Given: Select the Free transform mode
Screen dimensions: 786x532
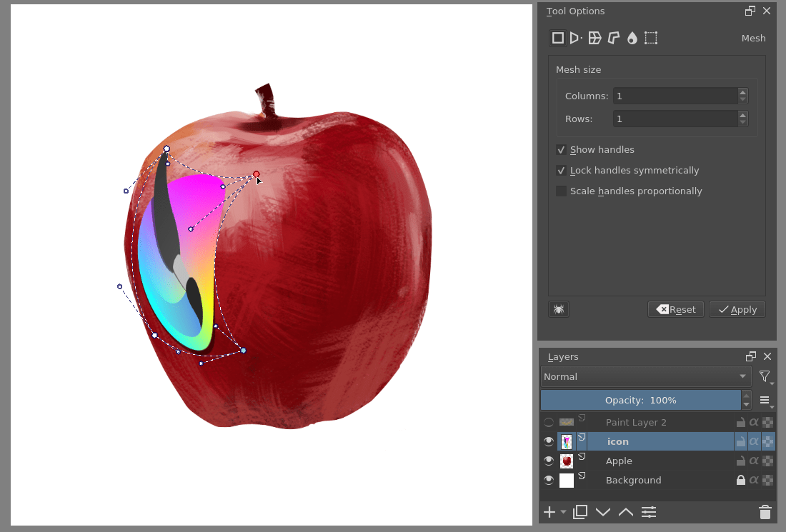Looking at the screenshot, I should click(x=558, y=38).
